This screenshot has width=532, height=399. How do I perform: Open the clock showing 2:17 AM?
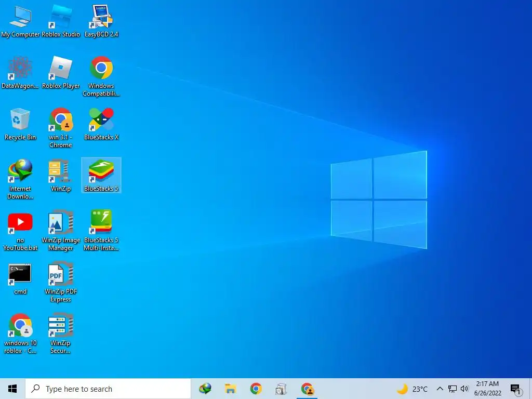click(487, 389)
